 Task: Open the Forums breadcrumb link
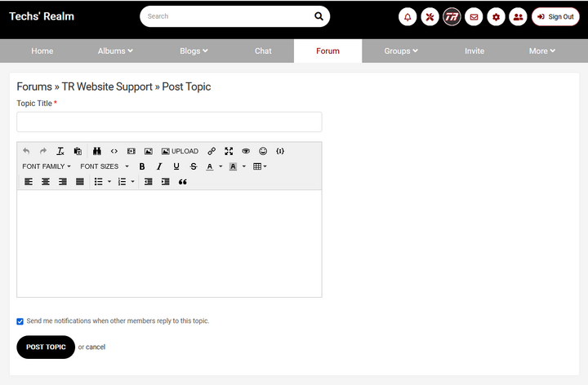(34, 86)
